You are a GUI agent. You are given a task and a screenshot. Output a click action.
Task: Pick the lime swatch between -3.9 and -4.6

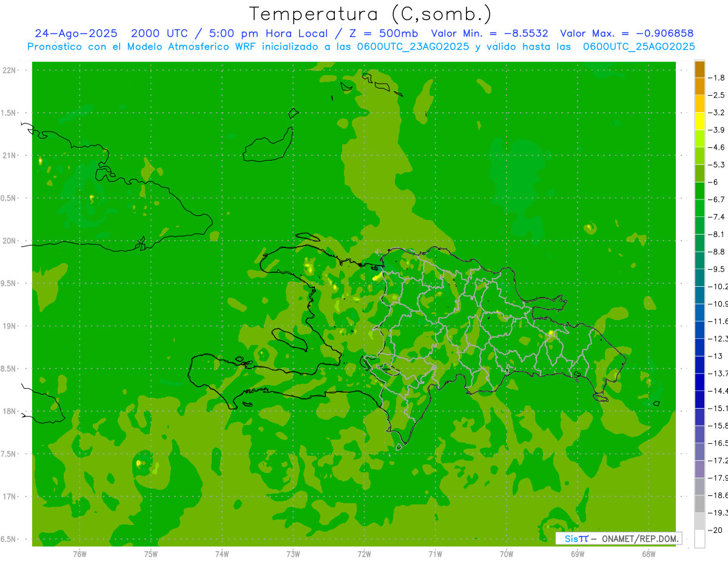point(700,139)
